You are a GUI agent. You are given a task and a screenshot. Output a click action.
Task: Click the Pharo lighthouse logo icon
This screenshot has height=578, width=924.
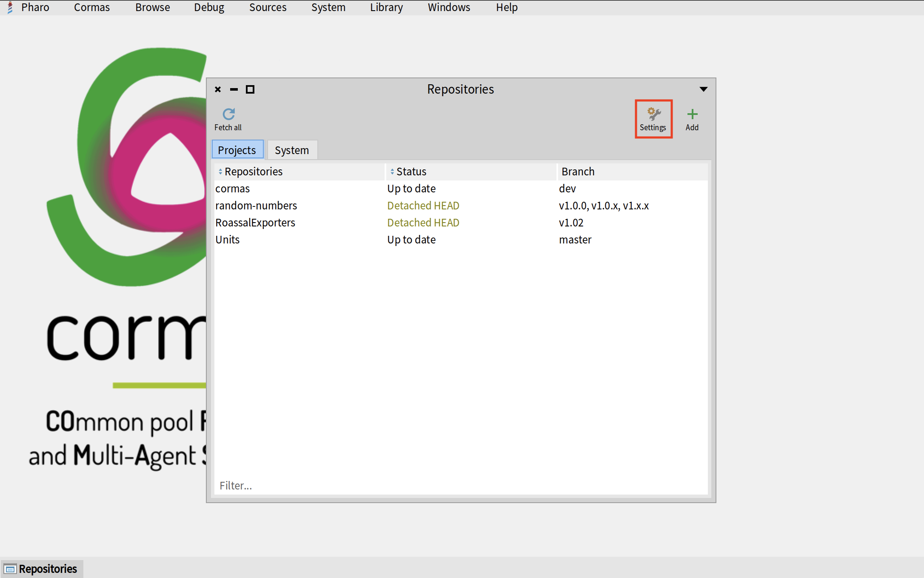pos(10,7)
